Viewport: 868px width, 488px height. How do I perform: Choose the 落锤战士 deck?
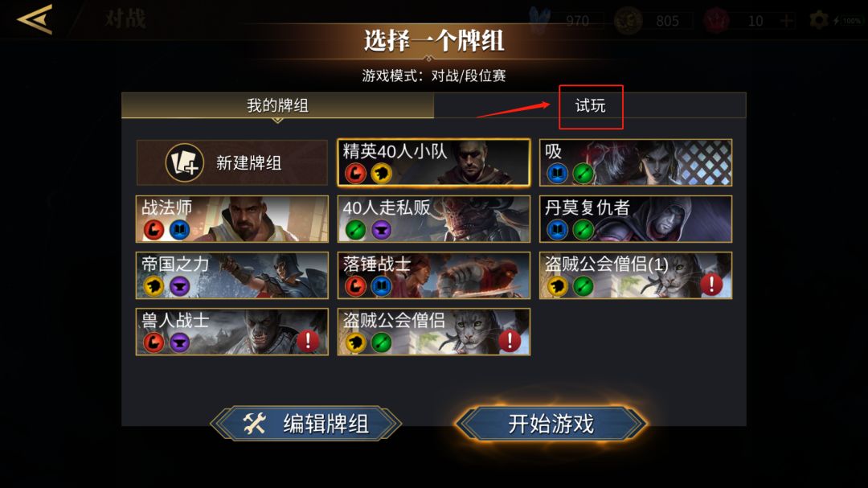click(433, 275)
